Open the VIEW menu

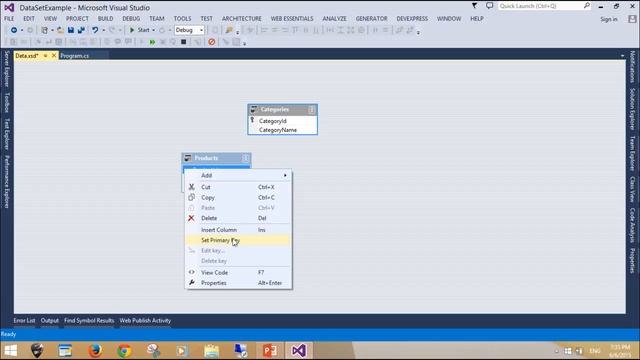[x=51, y=19]
